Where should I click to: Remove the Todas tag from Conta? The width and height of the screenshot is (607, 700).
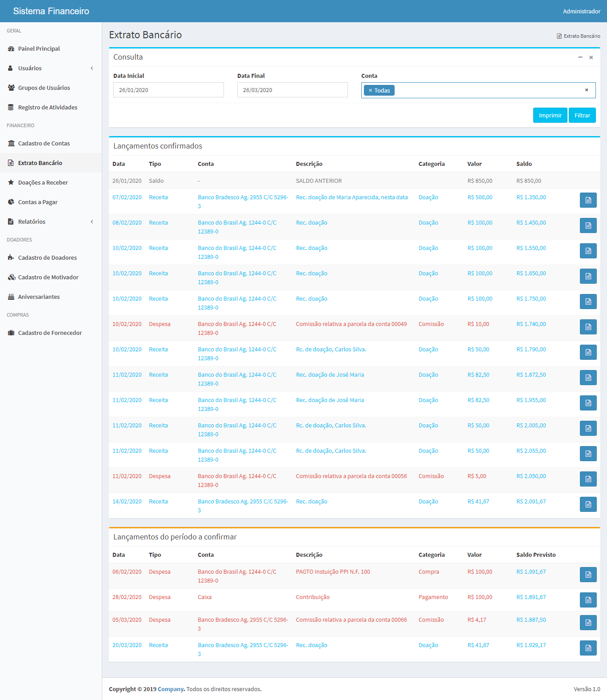[x=370, y=90]
